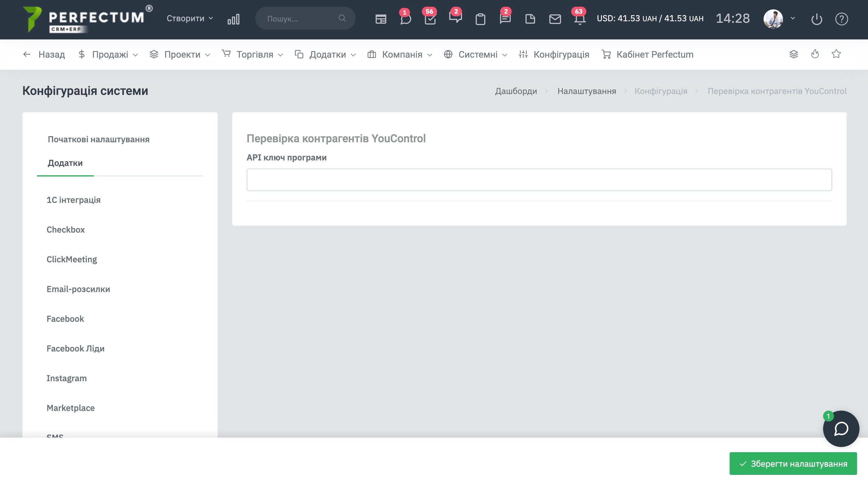Select the Додатки sidebar tab

coord(65,163)
